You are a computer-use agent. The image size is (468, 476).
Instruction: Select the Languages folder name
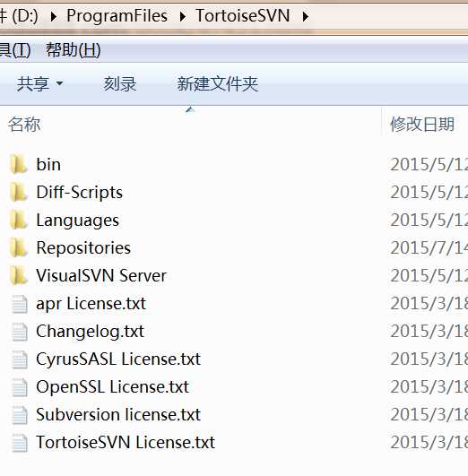77,221
